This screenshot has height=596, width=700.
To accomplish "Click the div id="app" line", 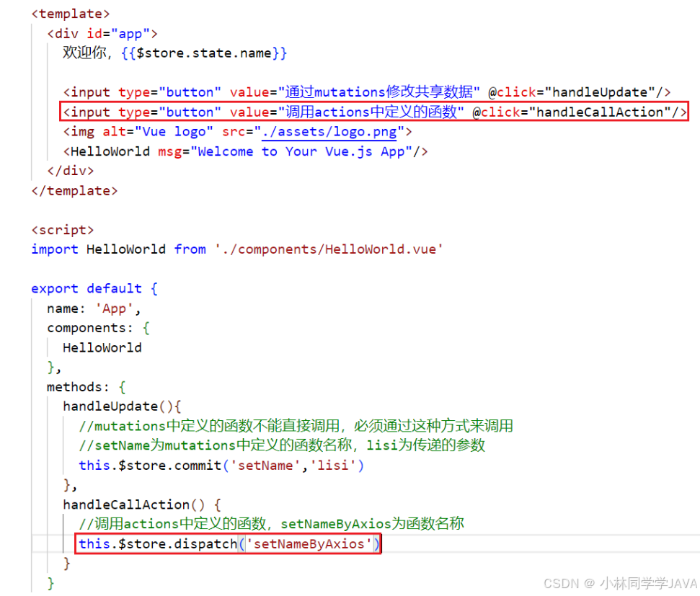I will (102, 33).
